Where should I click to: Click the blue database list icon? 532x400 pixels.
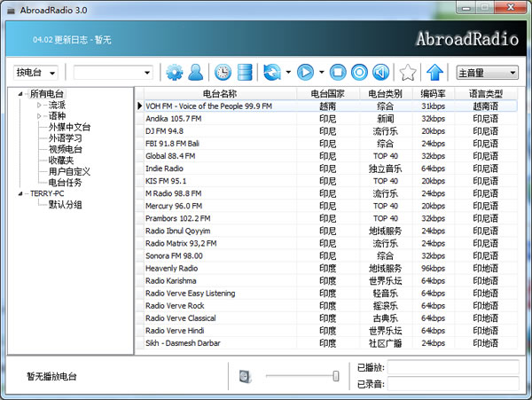tap(246, 72)
